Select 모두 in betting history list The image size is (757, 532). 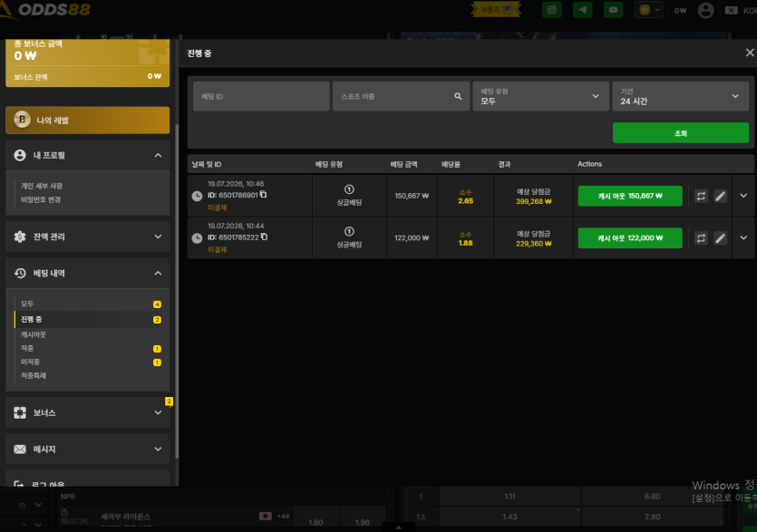27,304
